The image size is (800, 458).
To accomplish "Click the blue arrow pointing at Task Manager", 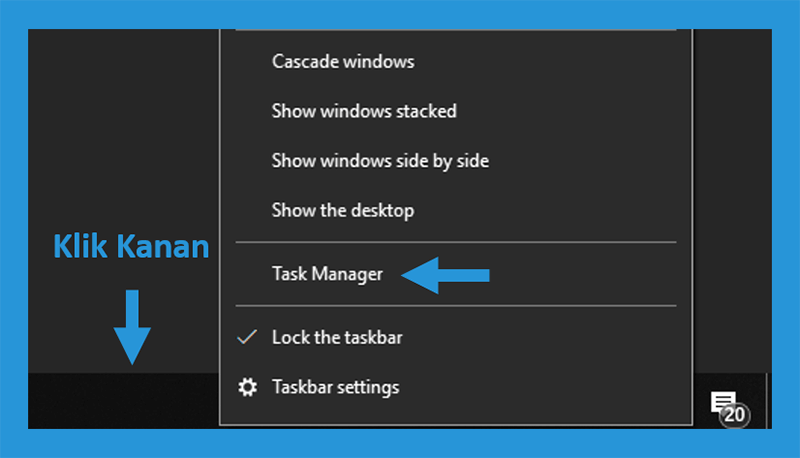I will 445,275.
